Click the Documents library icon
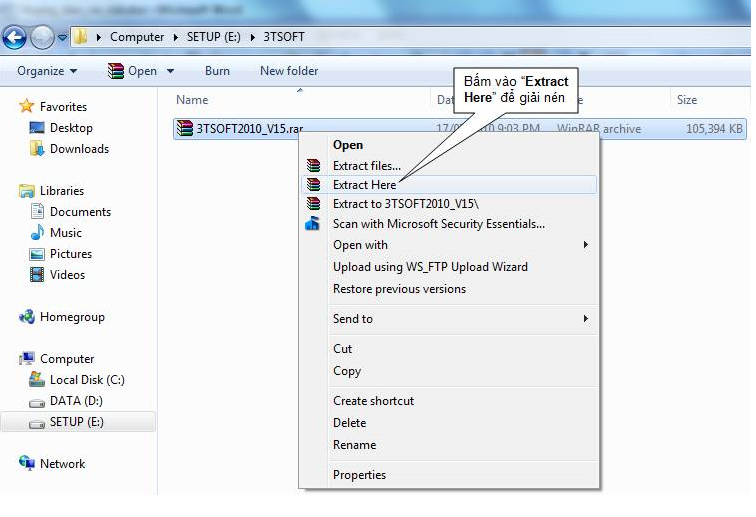The image size is (756, 517). pos(37,211)
